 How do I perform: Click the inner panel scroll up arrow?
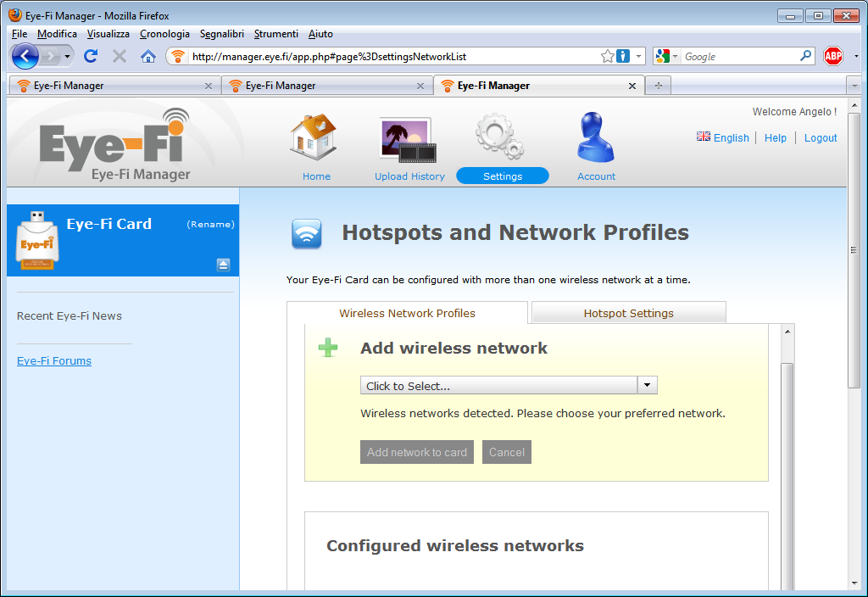787,332
